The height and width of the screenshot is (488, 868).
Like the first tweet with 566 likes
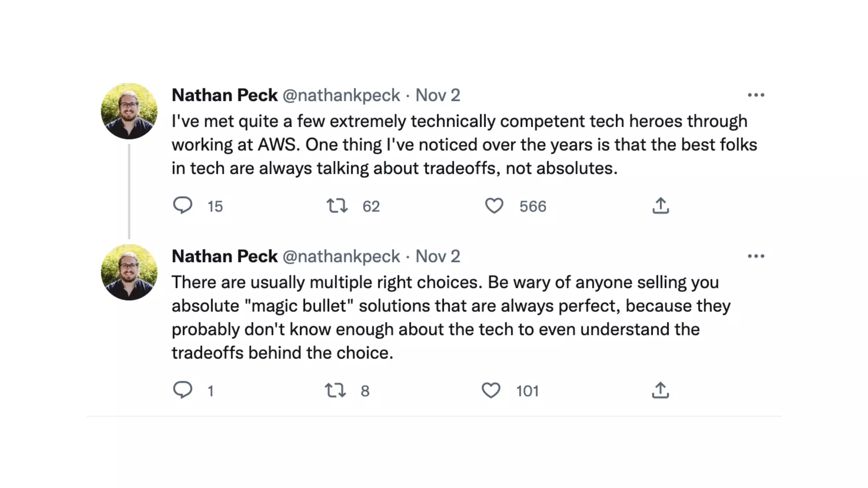click(494, 206)
